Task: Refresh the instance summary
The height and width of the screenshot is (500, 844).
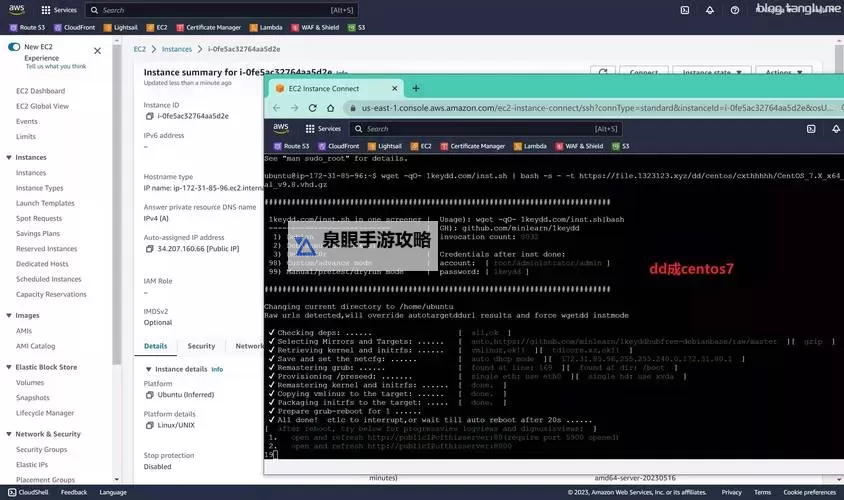Action: (x=603, y=72)
